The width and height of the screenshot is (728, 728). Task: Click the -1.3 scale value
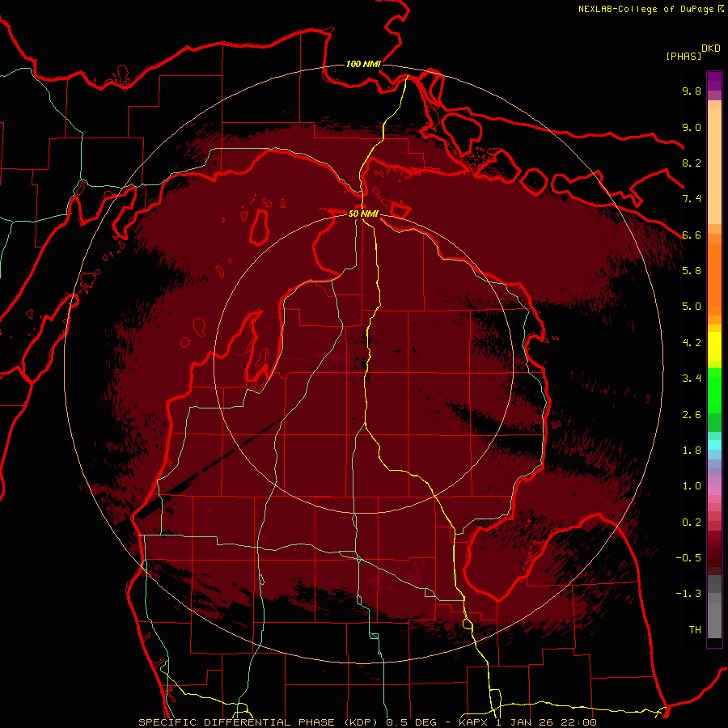click(x=688, y=594)
